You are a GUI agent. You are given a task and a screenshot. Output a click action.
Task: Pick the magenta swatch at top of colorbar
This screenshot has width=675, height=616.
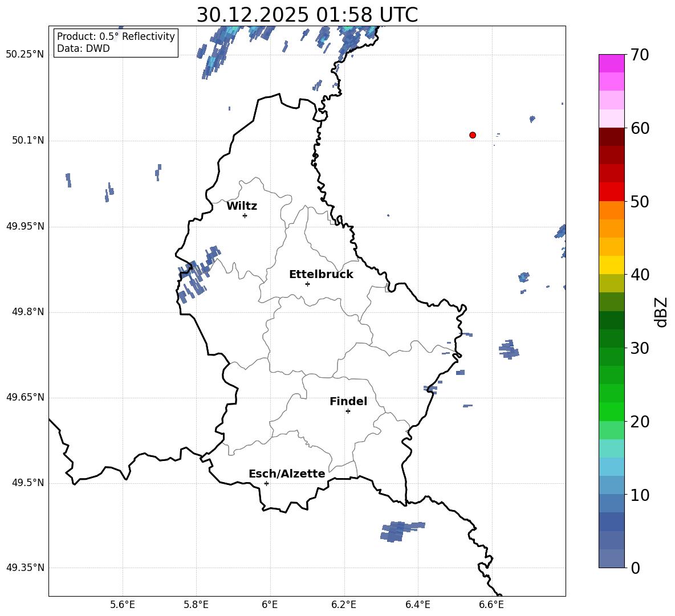(x=612, y=63)
